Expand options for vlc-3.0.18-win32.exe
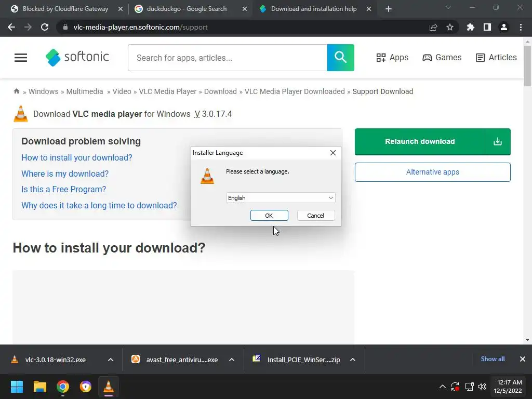Viewport: 532px width, 399px height. click(111, 360)
